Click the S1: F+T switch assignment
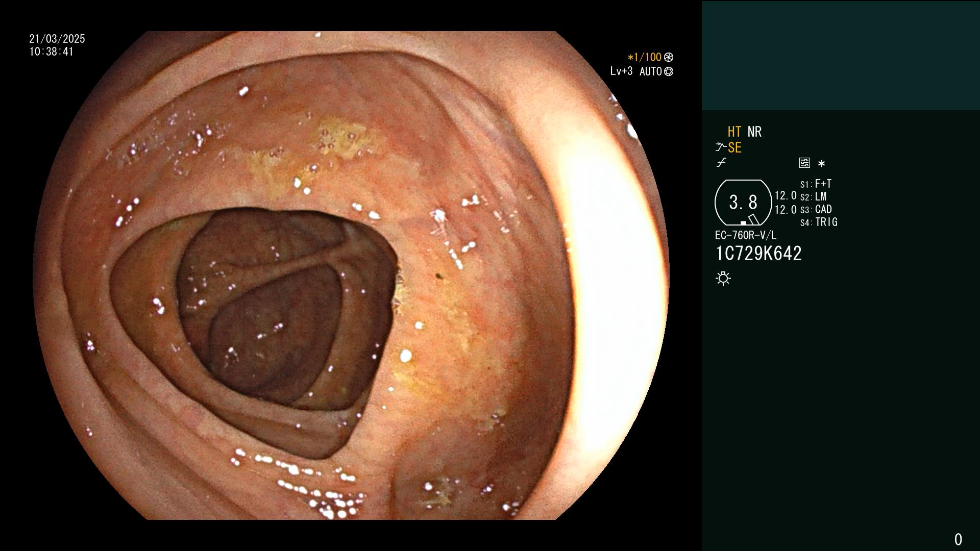Screen dimensions: 980x551 coord(816,184)
